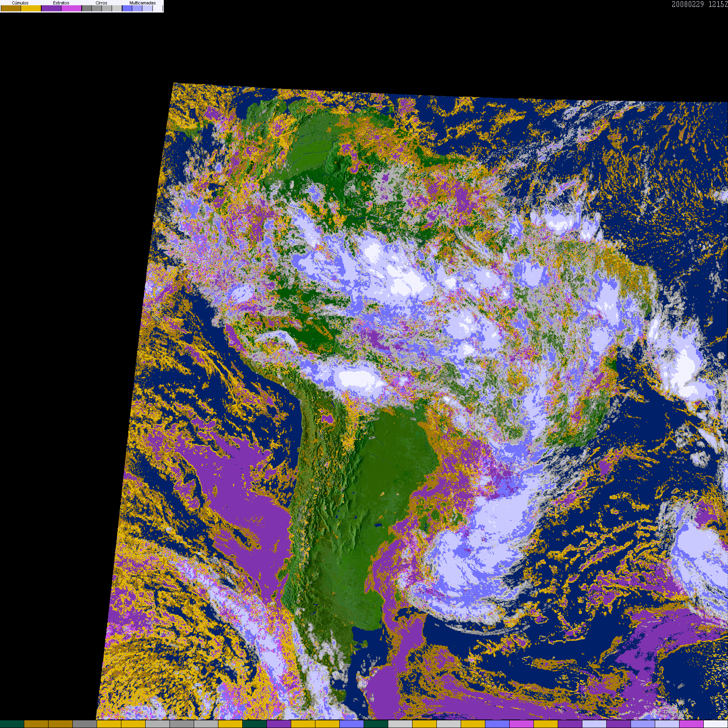Pick the third gray Cirros swatch

(x=107, y=8)
